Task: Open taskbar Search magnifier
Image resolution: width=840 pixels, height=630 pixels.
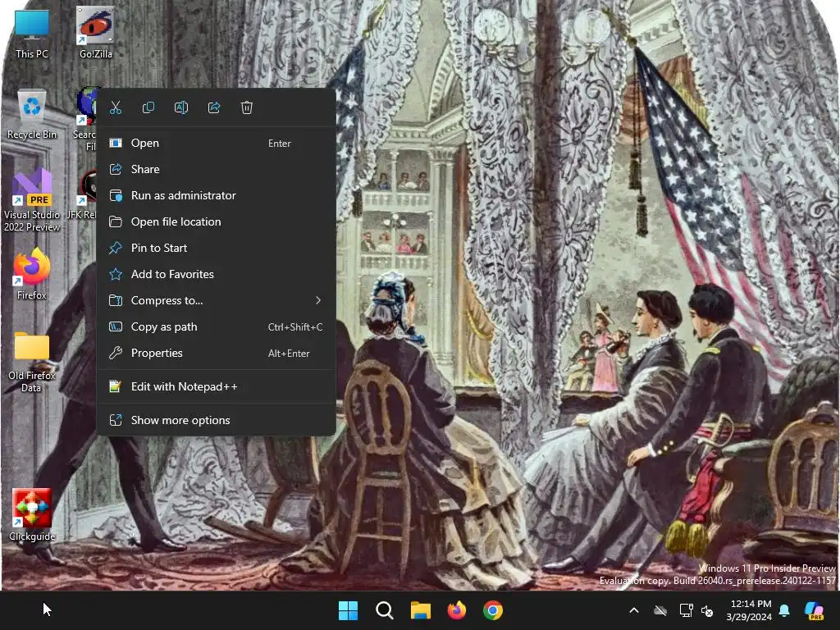Action: coord(385,610)
